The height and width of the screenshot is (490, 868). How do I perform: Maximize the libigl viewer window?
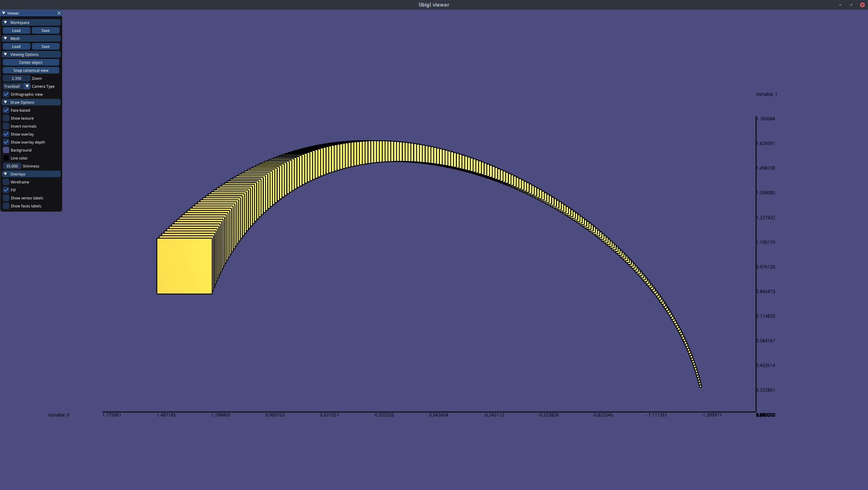(851, 5)
